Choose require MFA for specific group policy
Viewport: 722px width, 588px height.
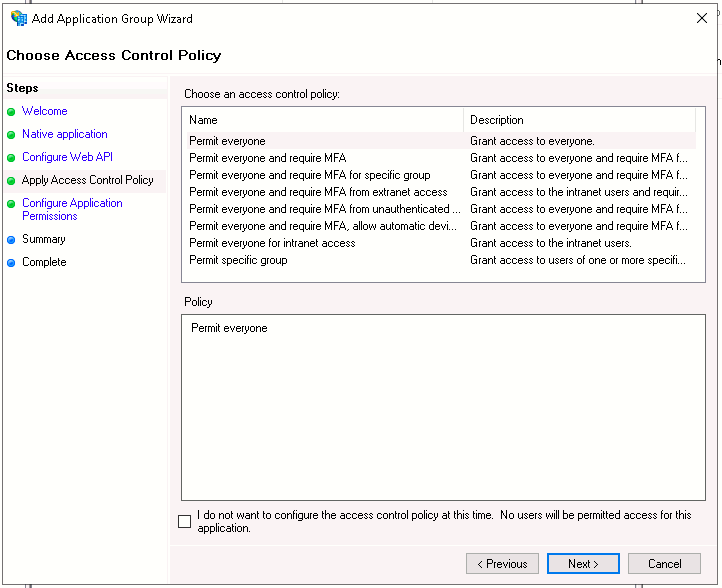point(309,175)
